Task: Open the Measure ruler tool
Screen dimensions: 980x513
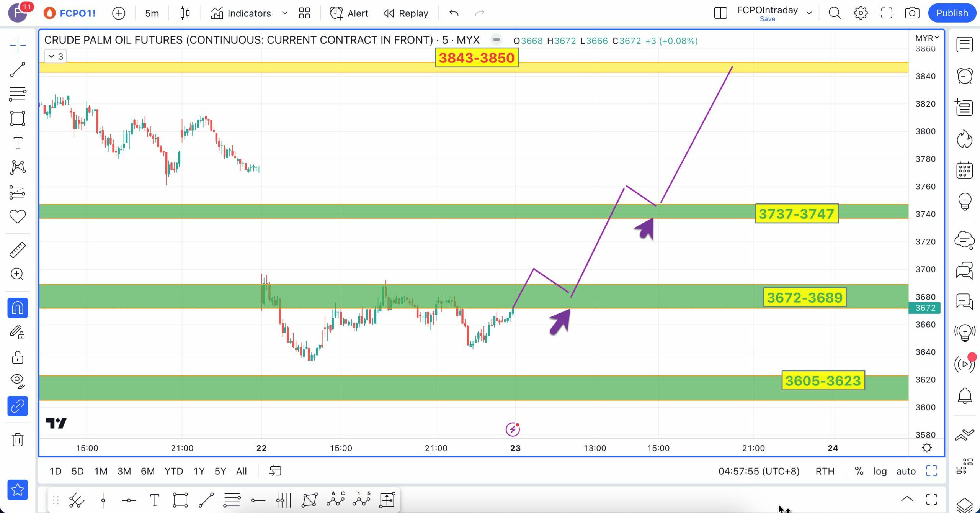Action: (x=18, y=250)
